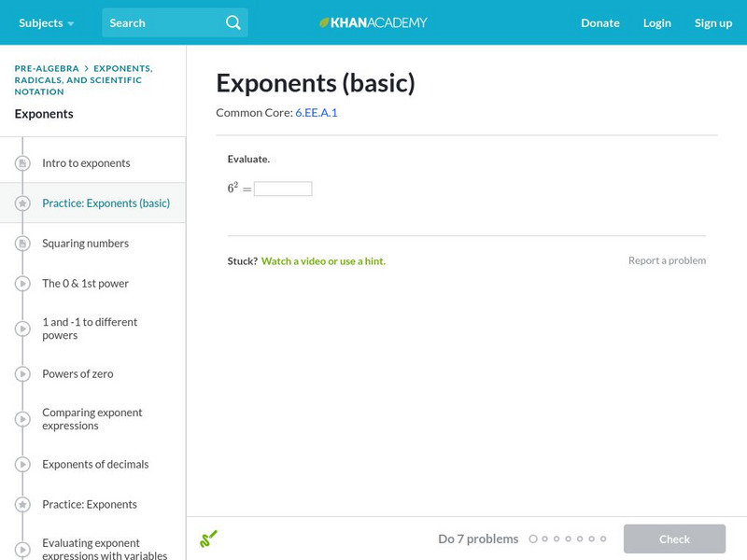Click the Donate menu item

[599, 22]
